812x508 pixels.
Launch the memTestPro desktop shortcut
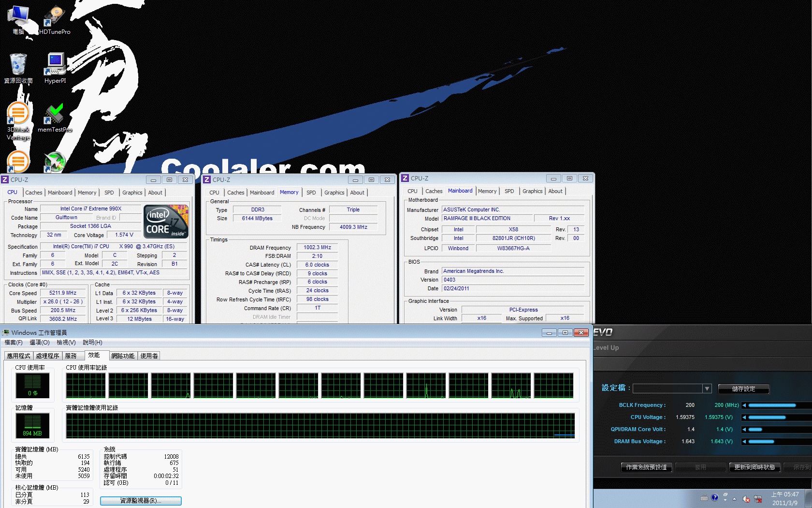click(55, 118)
